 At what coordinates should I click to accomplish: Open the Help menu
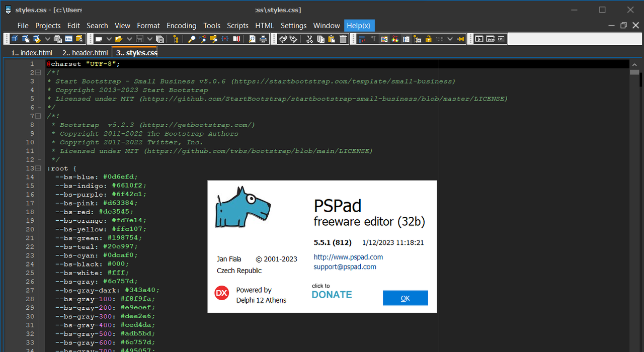pyautogui.click(x=359, y=26)
